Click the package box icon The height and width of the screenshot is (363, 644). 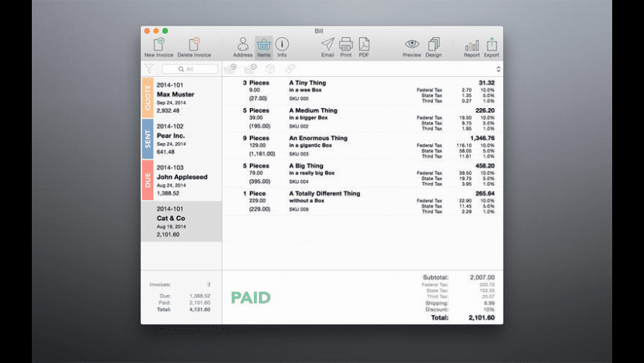point(270,69)
